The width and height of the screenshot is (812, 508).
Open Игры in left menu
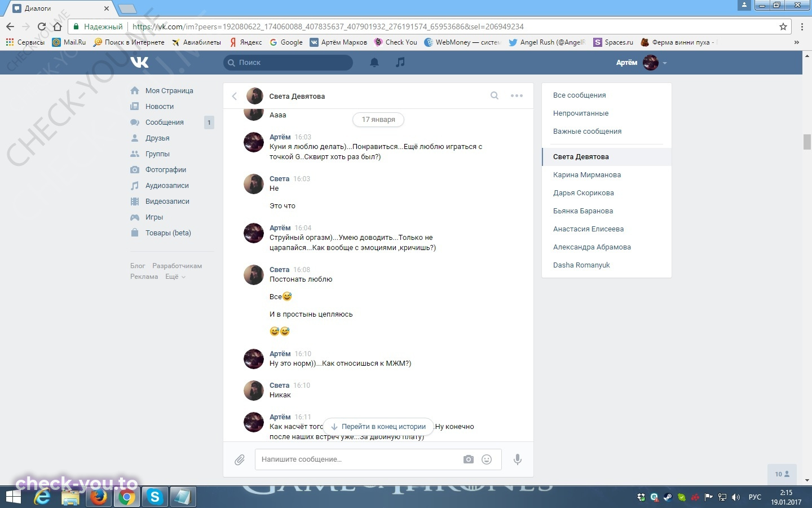coord(154,217)
